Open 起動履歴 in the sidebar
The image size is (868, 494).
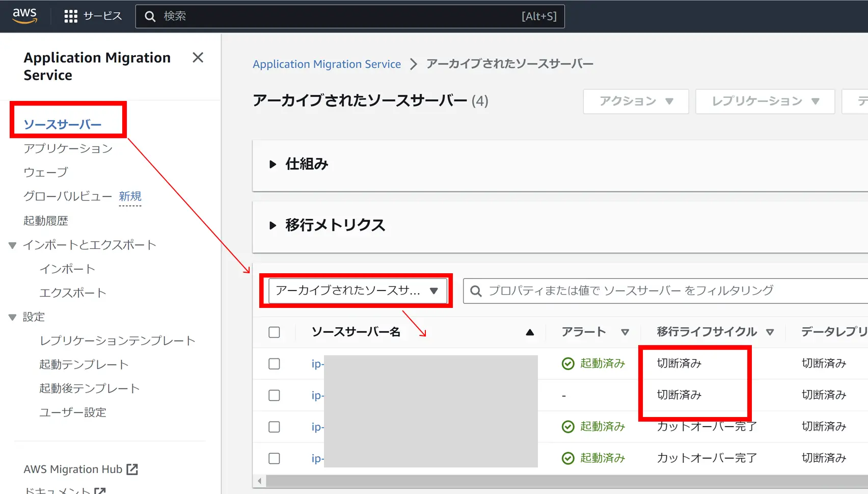[46, 221]
